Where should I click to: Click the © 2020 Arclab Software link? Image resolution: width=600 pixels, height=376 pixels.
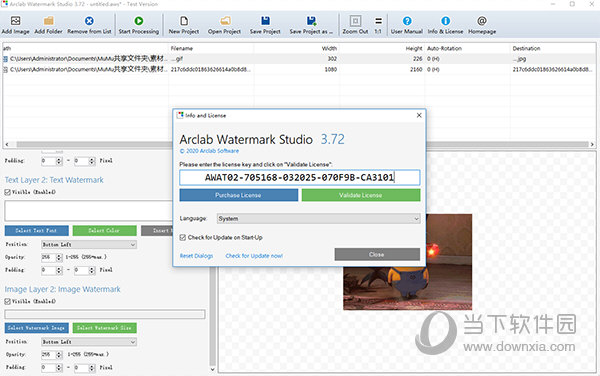pos(209,151)
